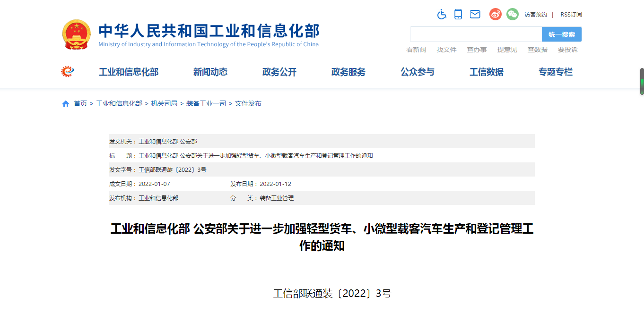Go to 工业和信息化部 in breadcrumb
The image size is (644, 313).
click(119, 103)
